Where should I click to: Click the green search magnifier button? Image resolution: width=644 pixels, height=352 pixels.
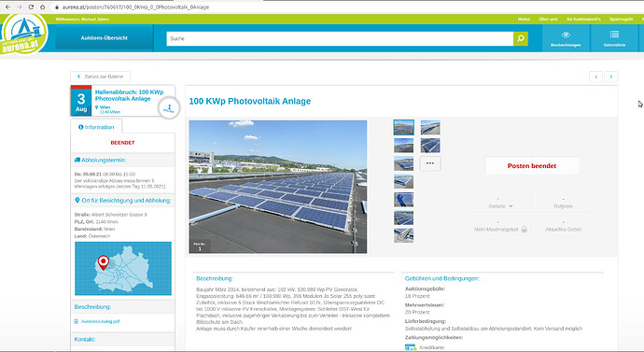521,38
